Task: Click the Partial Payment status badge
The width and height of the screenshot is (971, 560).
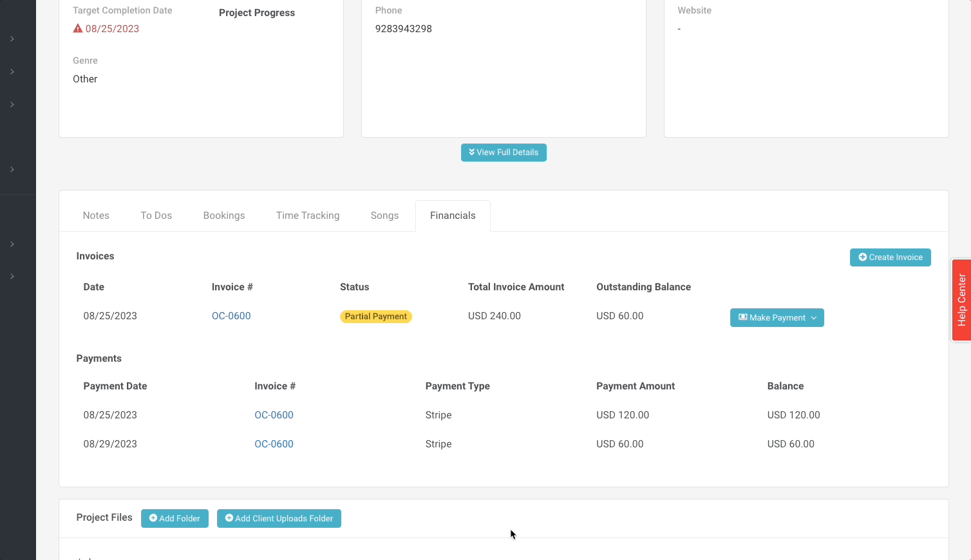Action: click(376, 316)
